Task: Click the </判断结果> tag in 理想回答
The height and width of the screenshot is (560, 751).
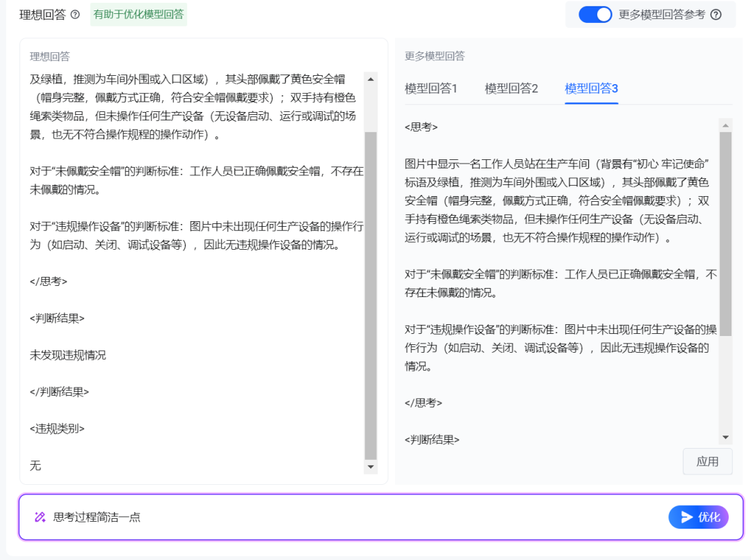Action: pos(59,392)
